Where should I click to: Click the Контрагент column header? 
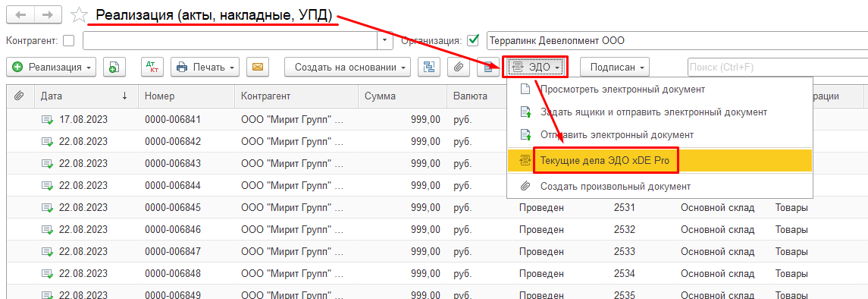(296, 96)
